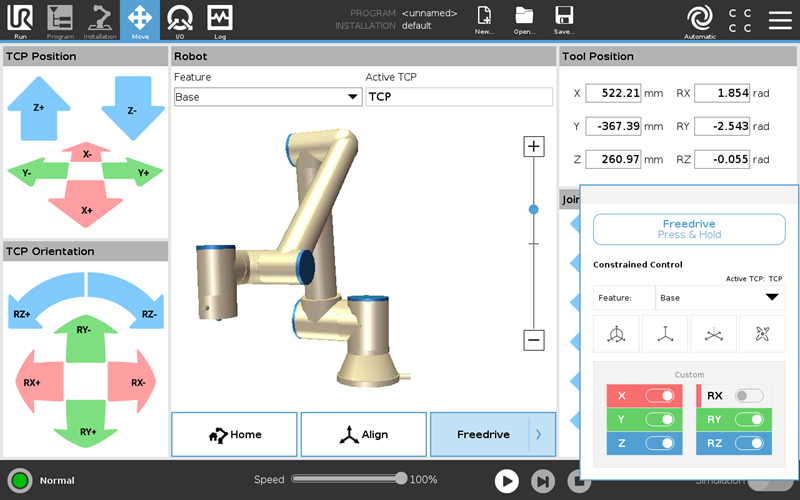Click the zoom out minus icon
This screenshot has width=800, height=500.
tap(534, 340)
